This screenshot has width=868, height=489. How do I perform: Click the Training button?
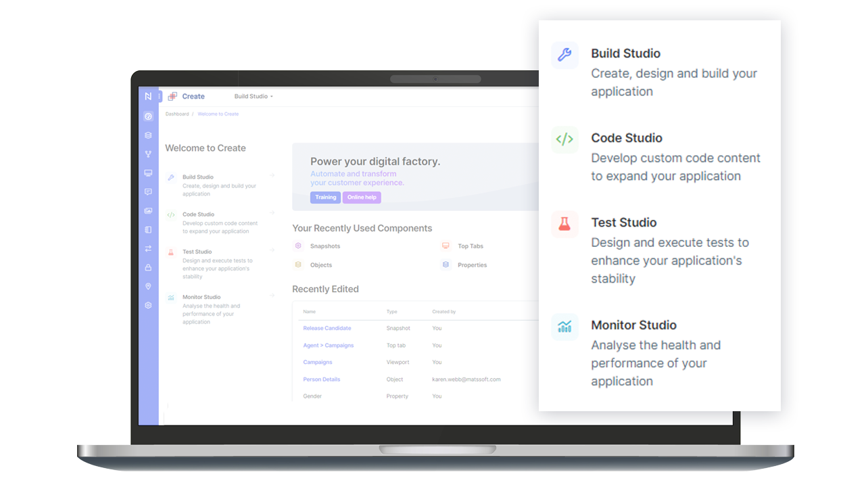[325, 197]
